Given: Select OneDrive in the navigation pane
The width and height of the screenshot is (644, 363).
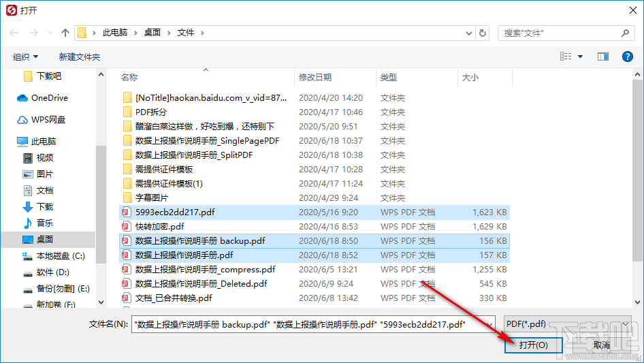Looking at the screenshot, I should [x=42, y=98].
